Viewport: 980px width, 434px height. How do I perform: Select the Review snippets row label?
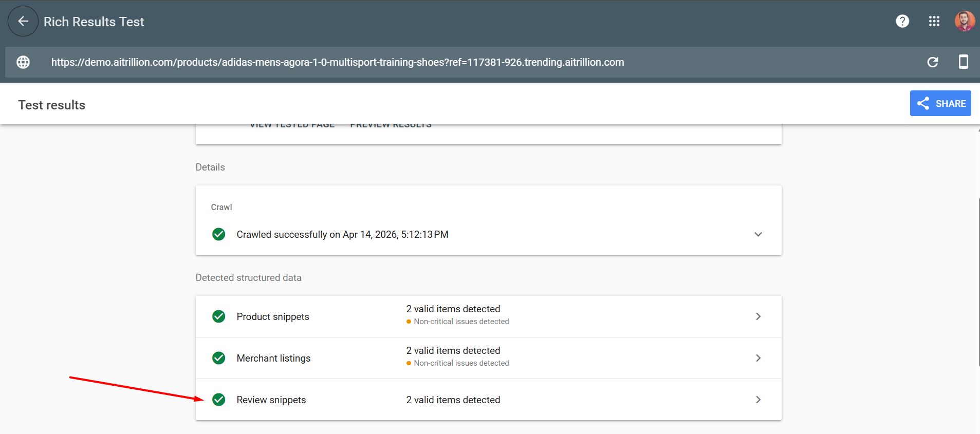click(271, 400)
